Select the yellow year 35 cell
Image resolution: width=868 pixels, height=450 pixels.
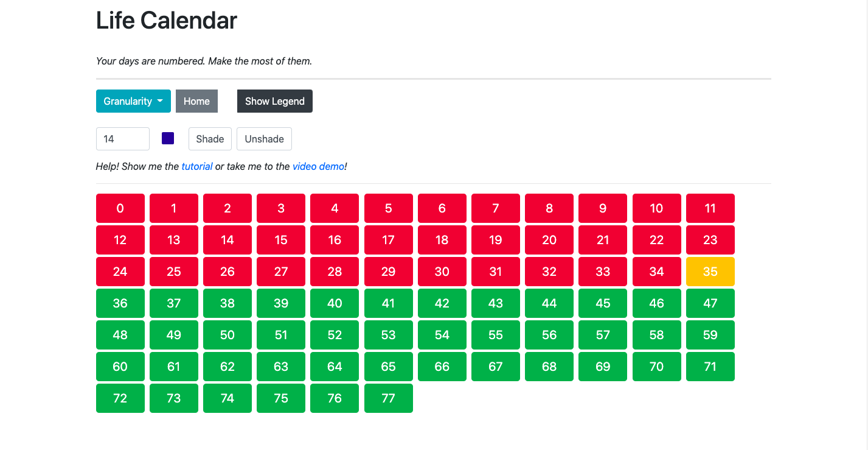point(710,272)
